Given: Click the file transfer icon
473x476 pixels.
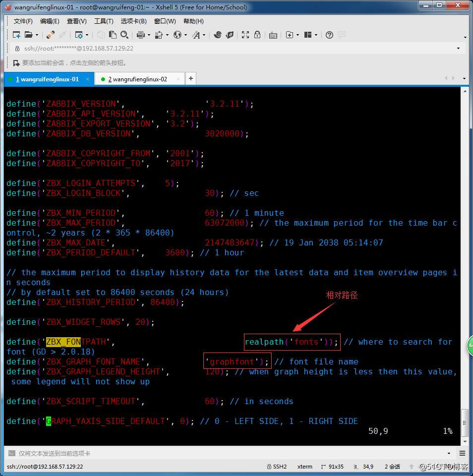Looking at the screenshot, I should (x=159, y=35).
